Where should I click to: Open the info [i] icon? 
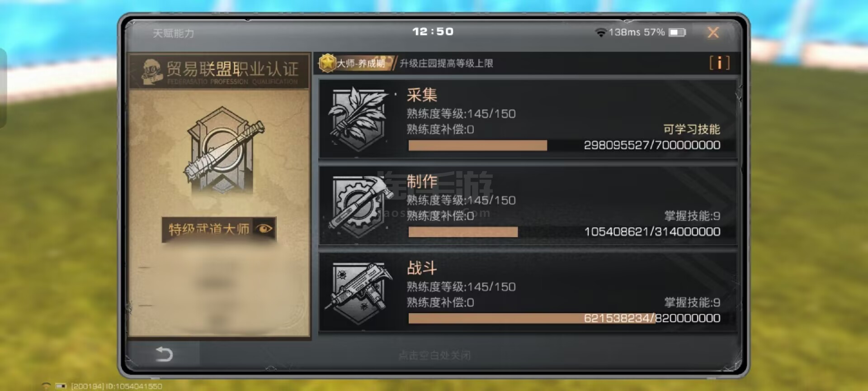click(719, 63)
